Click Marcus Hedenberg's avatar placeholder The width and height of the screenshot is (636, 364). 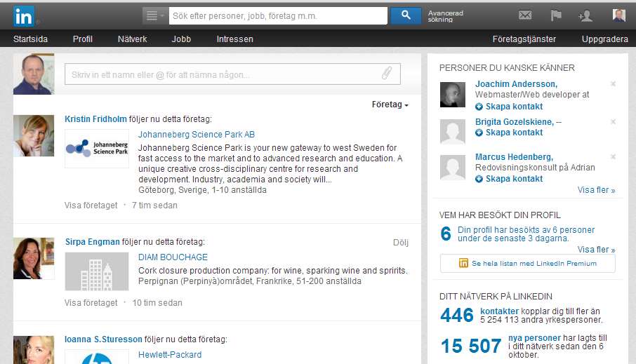click(453, 168)
